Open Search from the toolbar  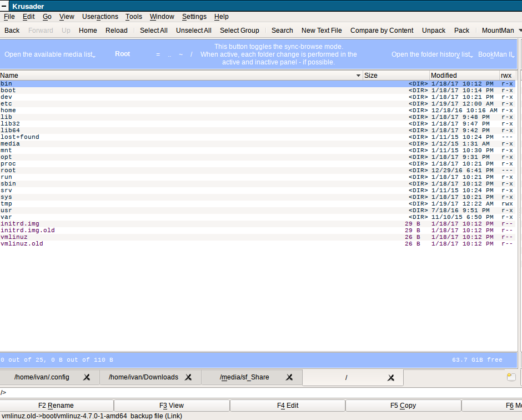(282, 31)
